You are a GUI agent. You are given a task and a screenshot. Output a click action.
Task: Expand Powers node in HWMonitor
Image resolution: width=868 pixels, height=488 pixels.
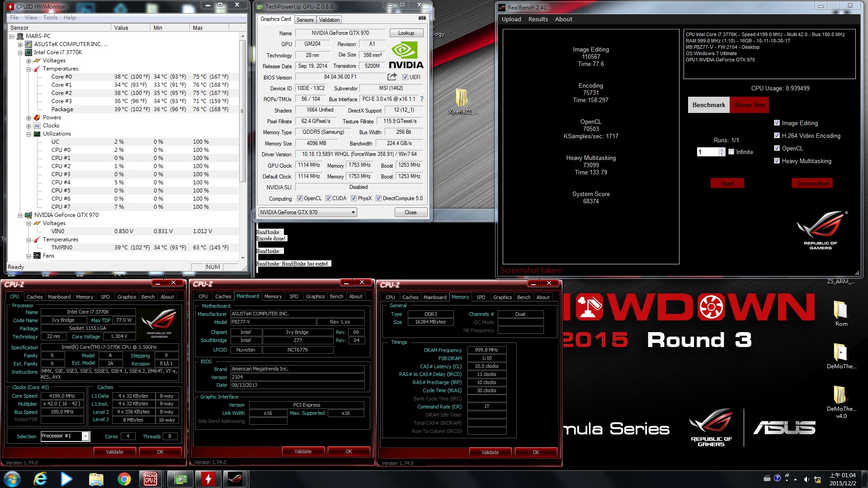coord(28,117)
